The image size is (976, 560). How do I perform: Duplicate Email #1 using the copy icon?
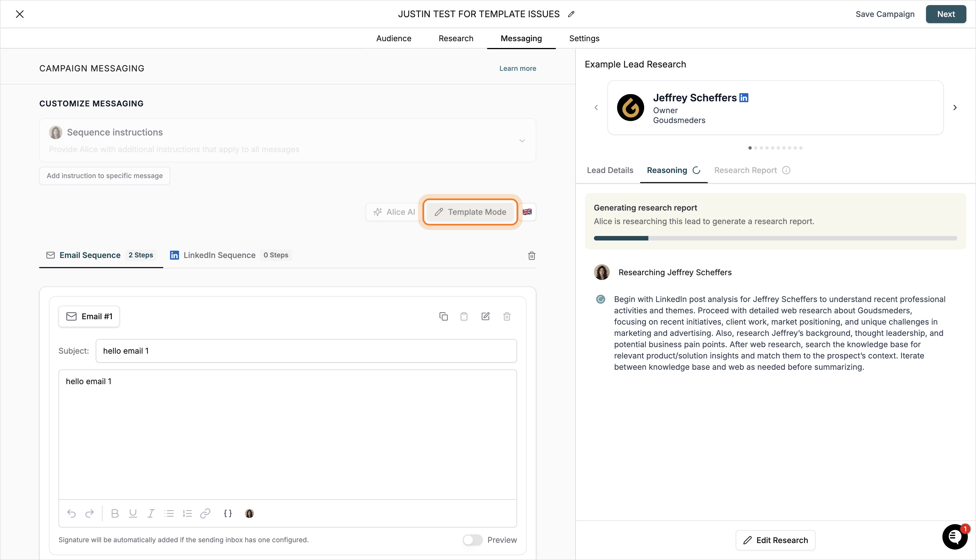pos(444,316)
